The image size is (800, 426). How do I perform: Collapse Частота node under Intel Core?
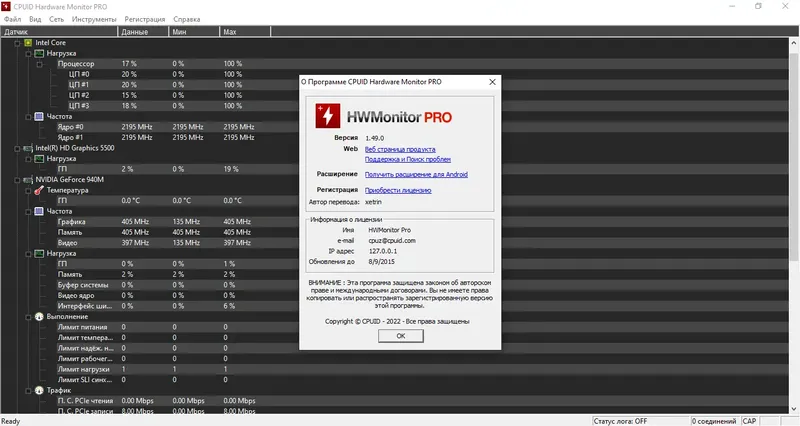pos(29,117)
